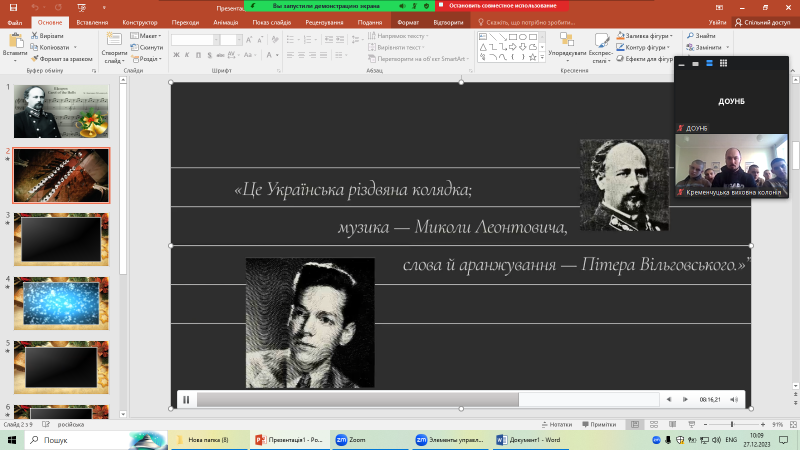Toggle Italic (К) formatting
The height and width of the screenshot is (450, 800).
click(x=187, y=55)
